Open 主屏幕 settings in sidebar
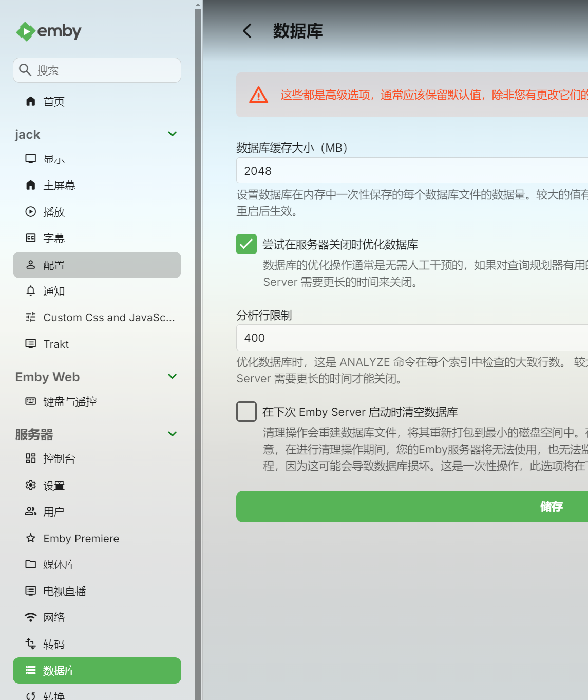Image resolution: width=588 pixels, height=700 pixels. coord(97,185)
